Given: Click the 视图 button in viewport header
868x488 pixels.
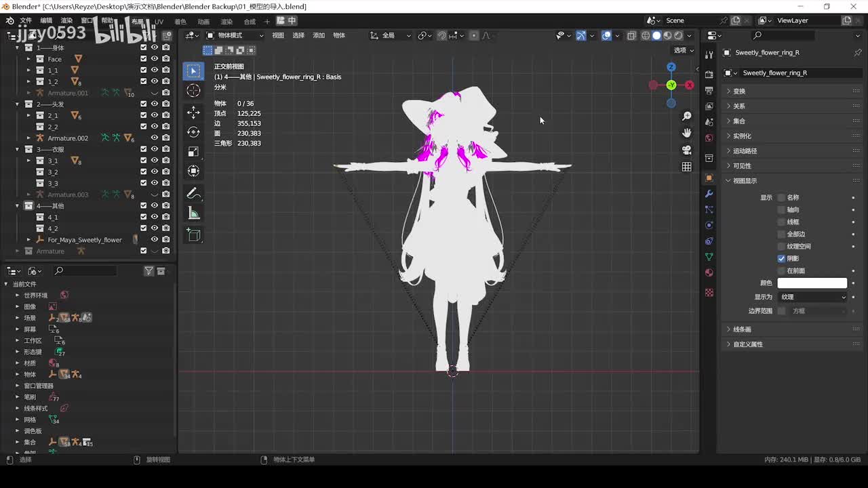Looking at the screenshot, I should (x=278, y=36).
